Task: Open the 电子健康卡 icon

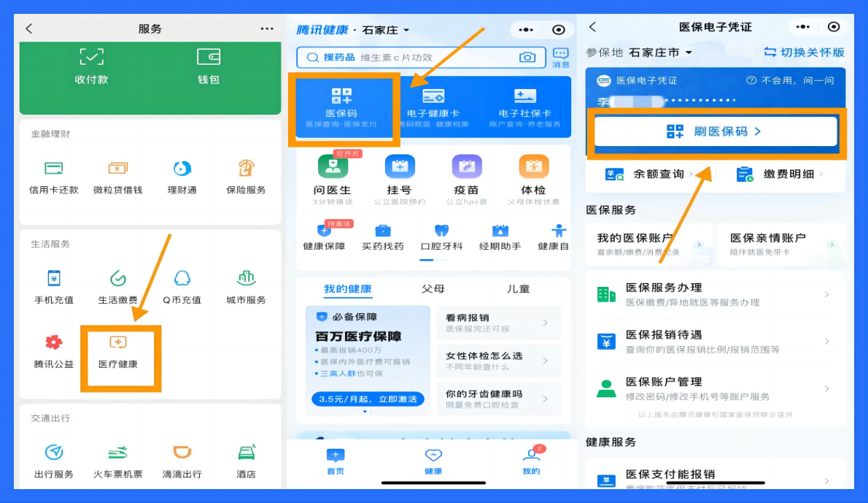Action: [x=433, y=106]
